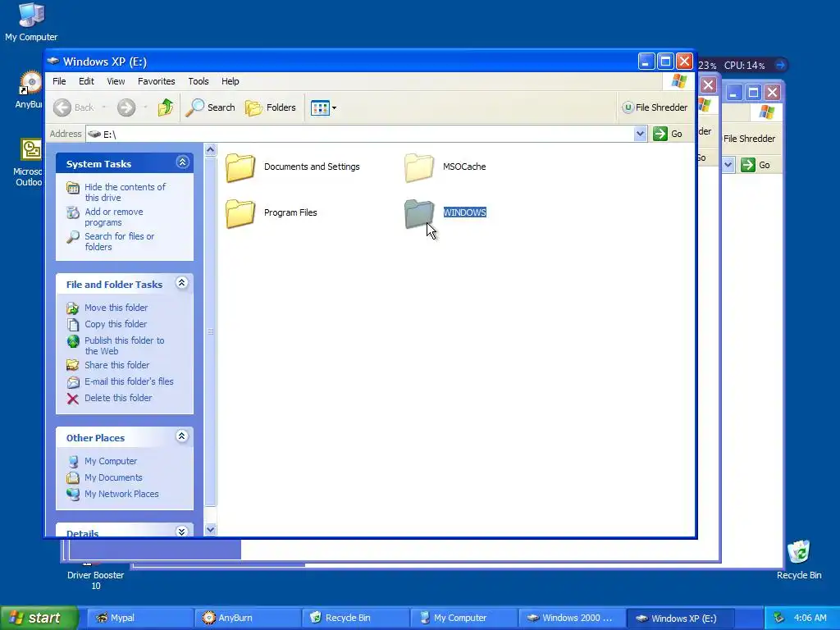
Task: Switch to AnyBurn taskbar button
Action: point(248,618)
